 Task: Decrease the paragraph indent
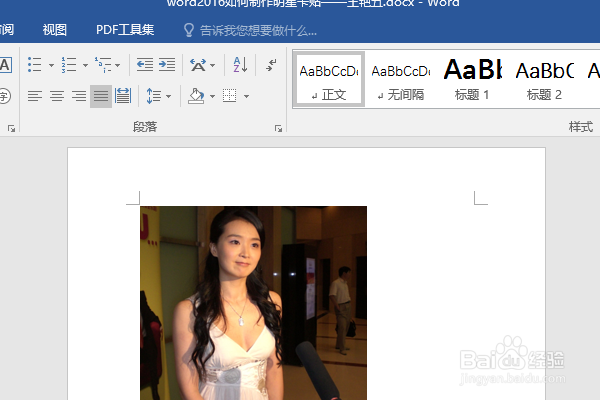point(145,65)
